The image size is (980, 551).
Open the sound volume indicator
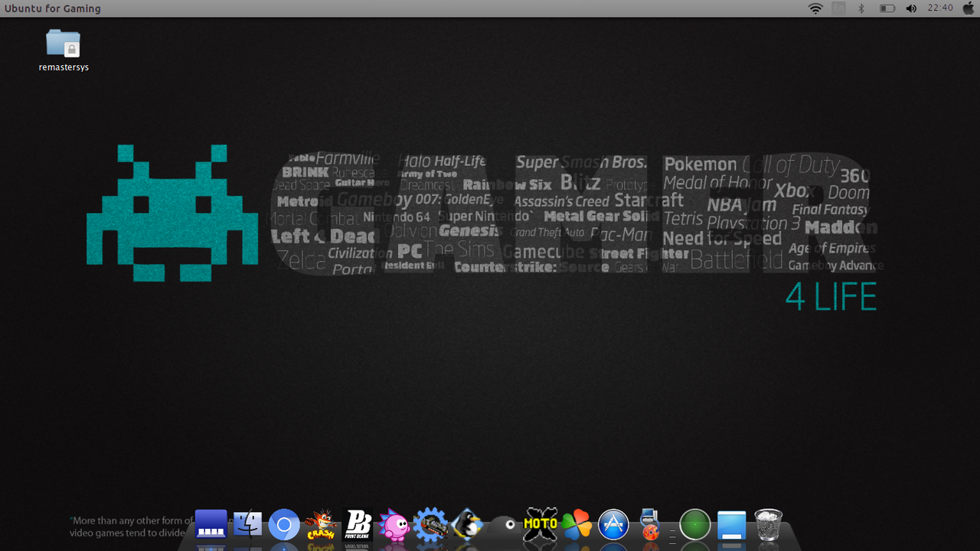tap(911, 8)
